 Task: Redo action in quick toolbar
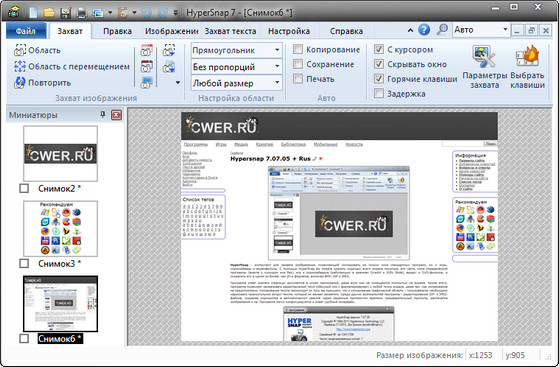pos(163,13)
